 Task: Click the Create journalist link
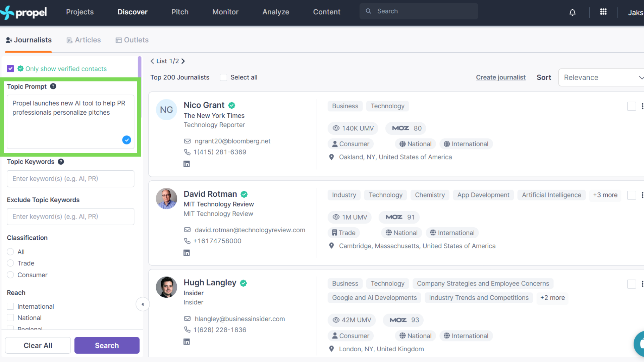[x=501, y=77]
